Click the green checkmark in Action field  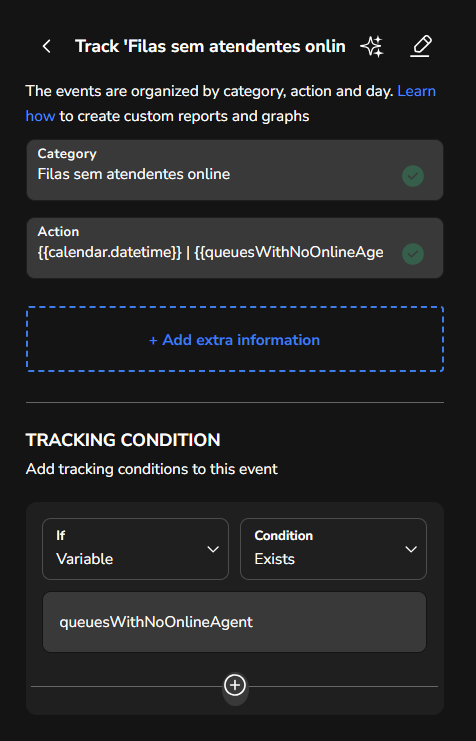point(413,254)
